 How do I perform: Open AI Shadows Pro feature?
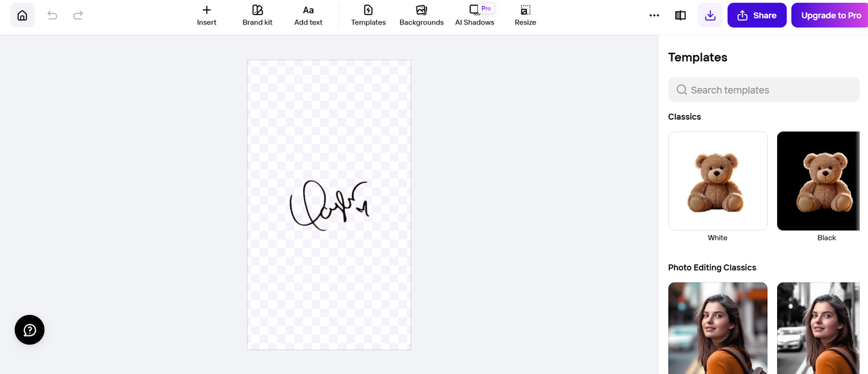click(x=475, y=16)
